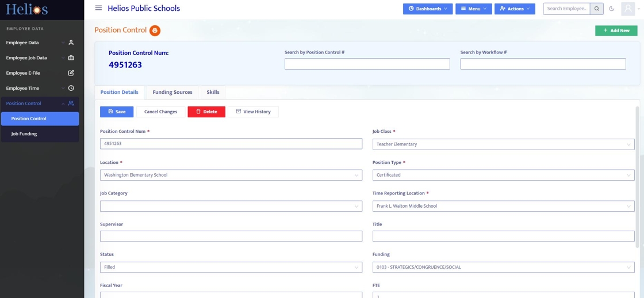Open the Funding dropdown
Viewport: 644px width, 298px height.
point(504,267)
